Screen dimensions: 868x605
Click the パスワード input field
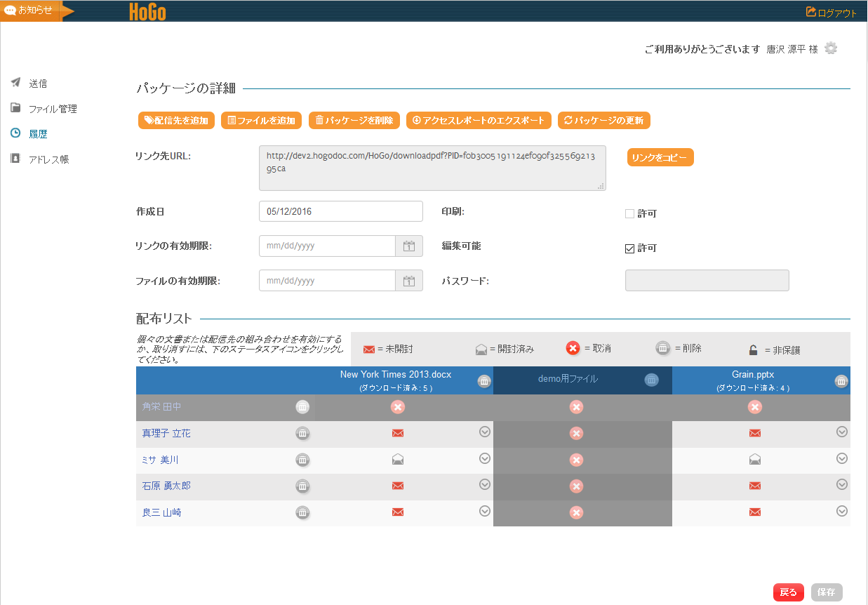point(707,281)
